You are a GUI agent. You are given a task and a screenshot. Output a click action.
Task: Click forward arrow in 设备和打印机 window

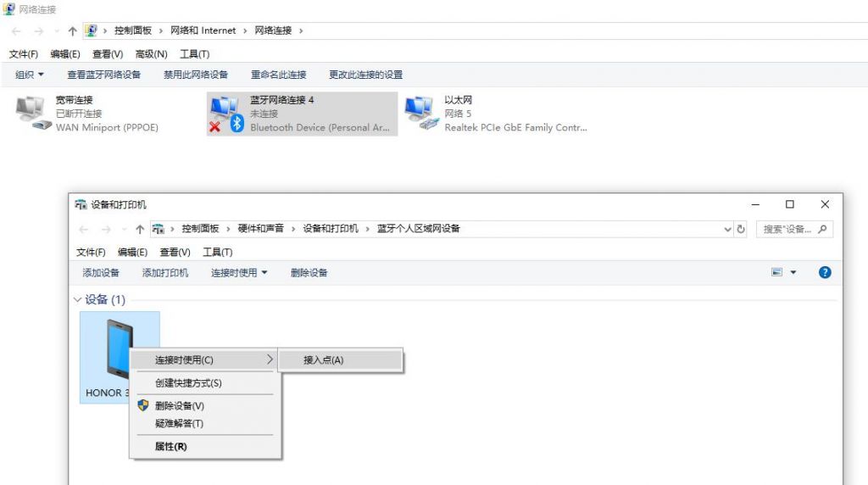click(x=106, y=229)
